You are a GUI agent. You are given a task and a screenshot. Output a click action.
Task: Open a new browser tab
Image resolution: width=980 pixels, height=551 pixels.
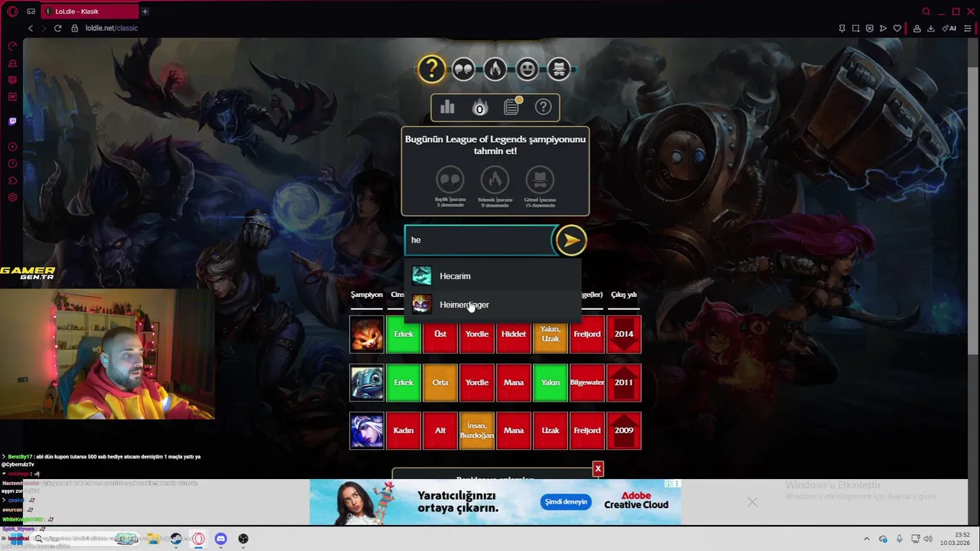(145, 11)
